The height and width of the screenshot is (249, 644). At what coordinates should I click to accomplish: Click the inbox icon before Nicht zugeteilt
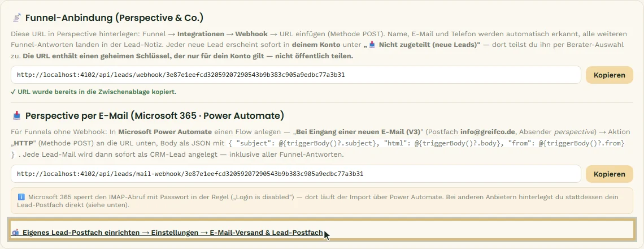click(373, 45)
